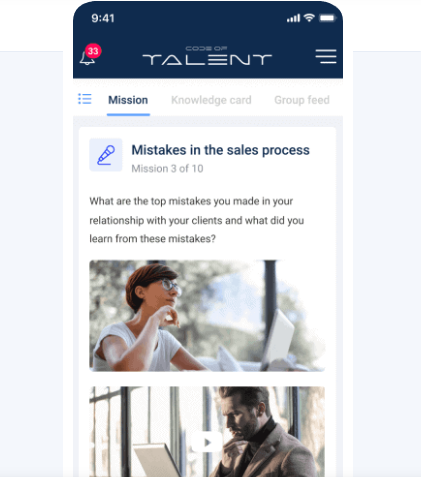Click the microphone mission icon
This screenshot has width=421, height=477.
pos(106,155)
